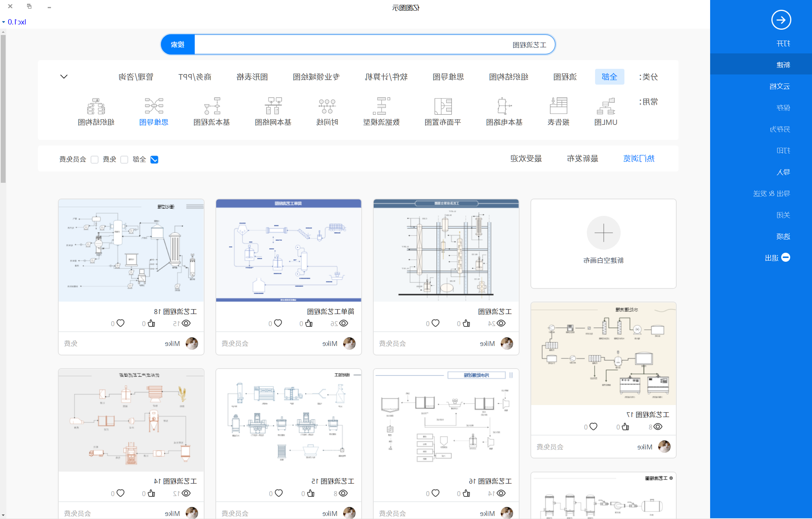Select the 基本电路图 template icon

click(504, 106)
